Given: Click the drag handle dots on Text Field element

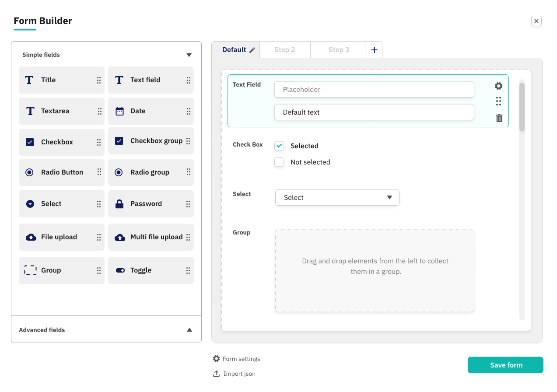Looking at the screenshot, I should pyautogui.click(x=498, y=101).
